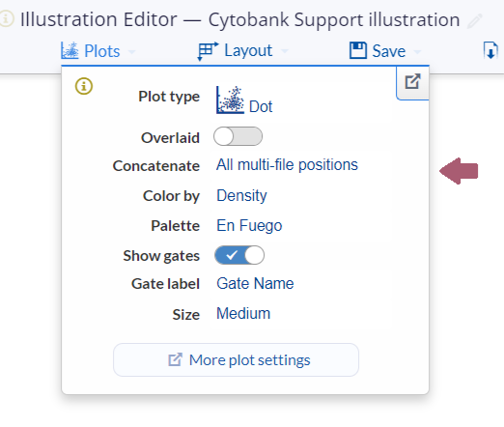This screenshot has height=427, width=504.
Task: Select the En Fuego palette dropdown
Action: (249, 225)
